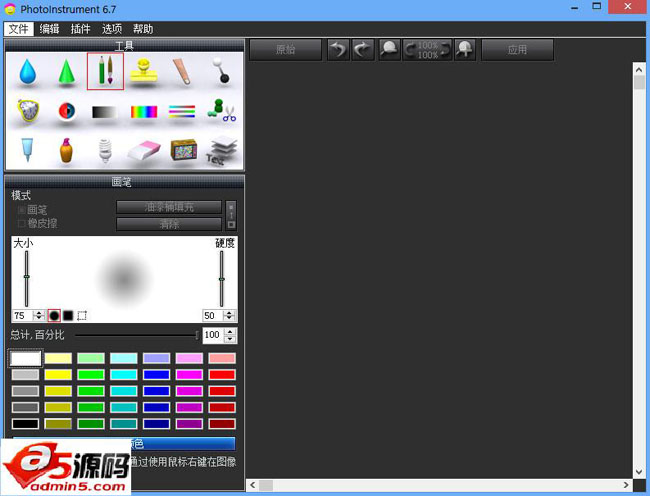The width and height of the screenshot is (650, 496).
Task: Click the zoom out magnifier icon
Action: pos(389,50)
